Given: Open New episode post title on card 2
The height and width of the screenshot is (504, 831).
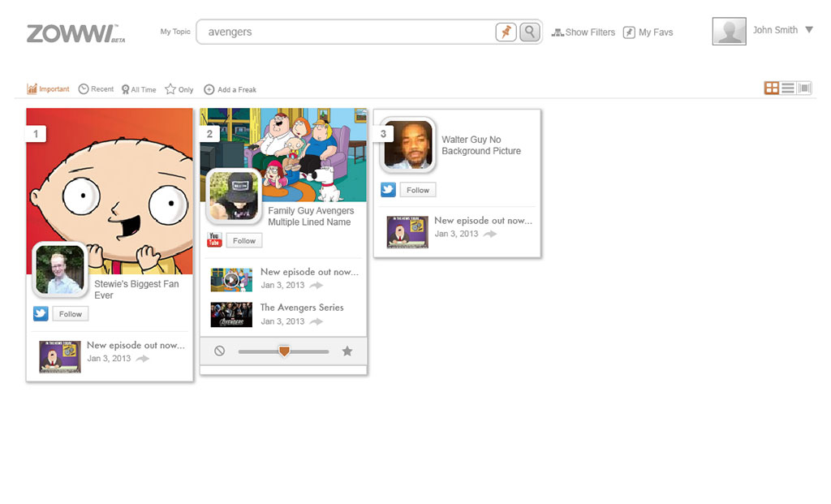Looking at the screenshot, I should pyautogui.click(x=309, y=272).
